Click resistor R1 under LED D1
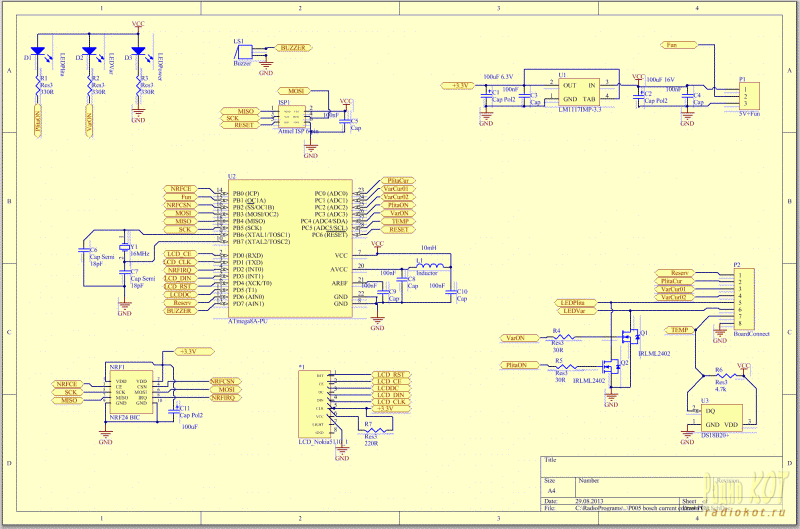Screen dimensions: 800x529 point(38,85)
